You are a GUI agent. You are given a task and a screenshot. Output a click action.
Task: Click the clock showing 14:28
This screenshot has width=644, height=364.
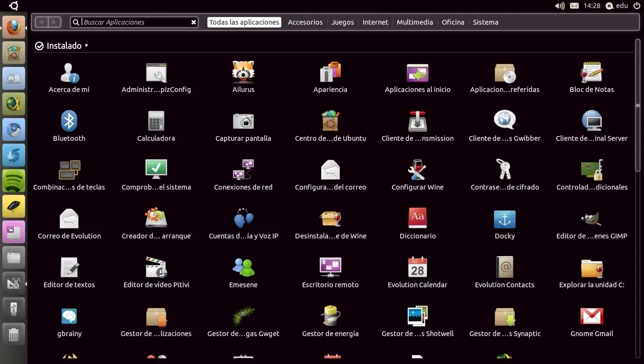[592, 6]
